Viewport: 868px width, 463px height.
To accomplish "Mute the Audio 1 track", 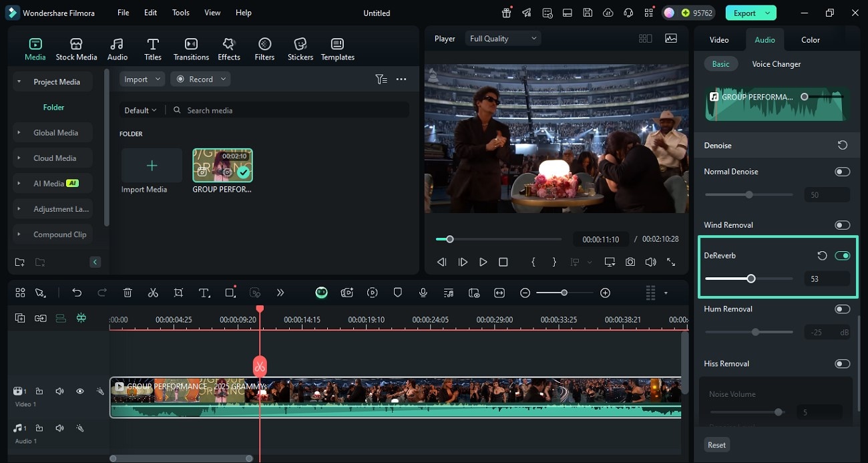I will (x=59, y=428).
